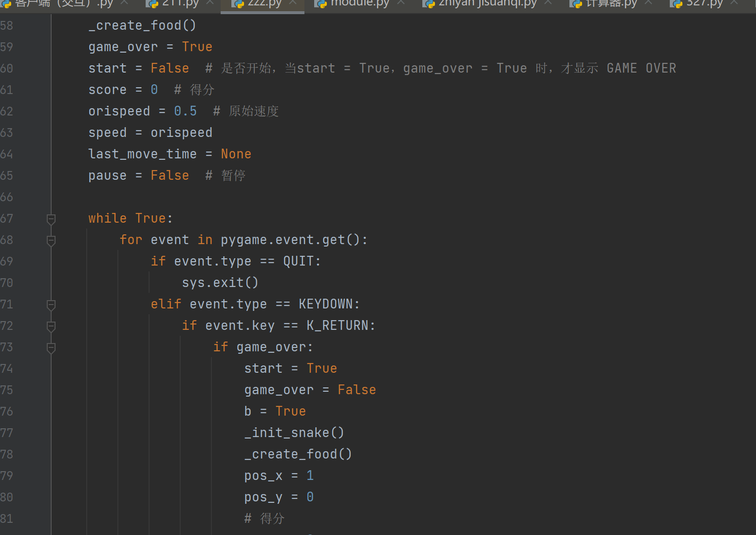Click game_over in the line 73 condition
This screenshot has height=535, width=756.
(x=271, y=347)
